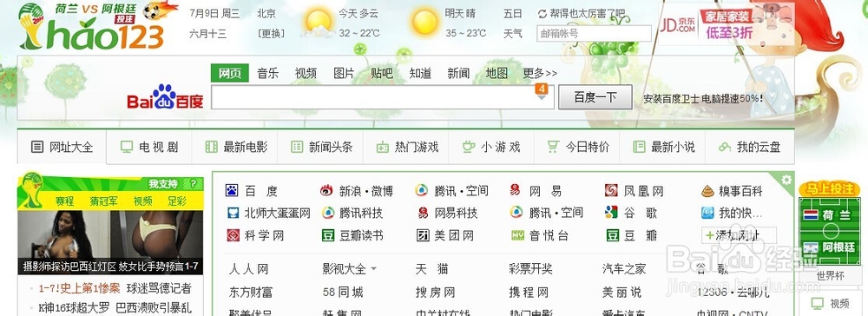The image size is (868, 316).
Task: Click the 凤凰网 icon
Action: coord(611,191)
